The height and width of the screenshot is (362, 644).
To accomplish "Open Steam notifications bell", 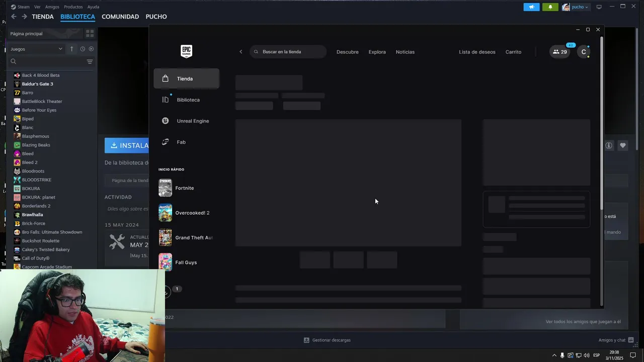I will coord(550,7).
